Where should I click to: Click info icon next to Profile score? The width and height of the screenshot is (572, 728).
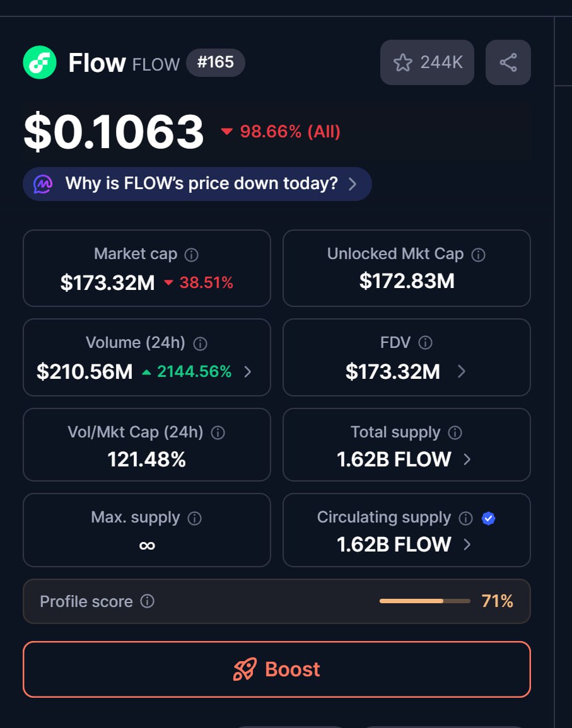147,601
